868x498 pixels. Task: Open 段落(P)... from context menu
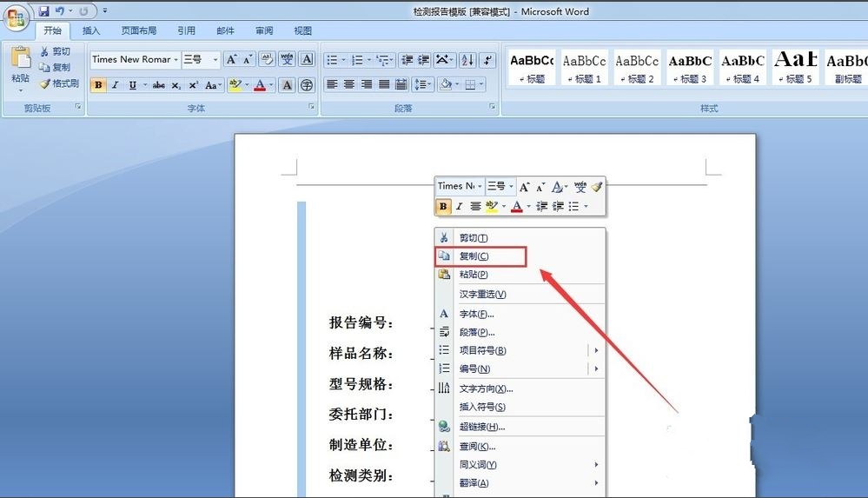tap(520, 332)
